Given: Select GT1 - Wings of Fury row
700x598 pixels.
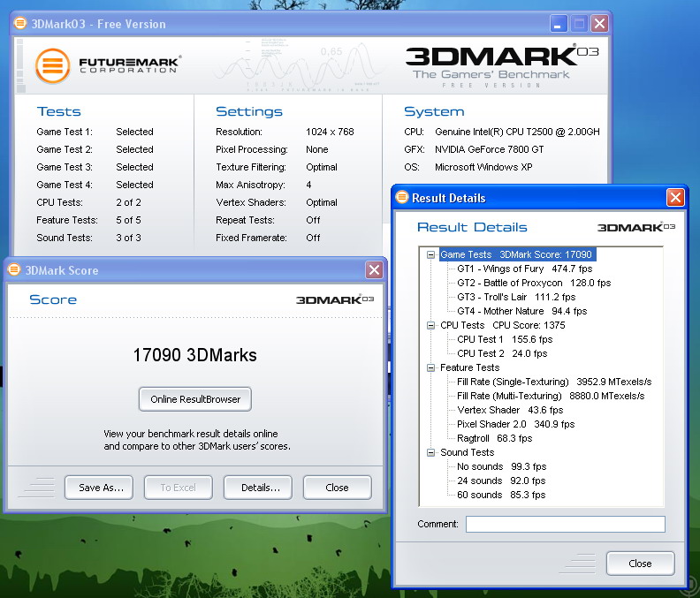Looking at the screenshot, I should (524, 269).
